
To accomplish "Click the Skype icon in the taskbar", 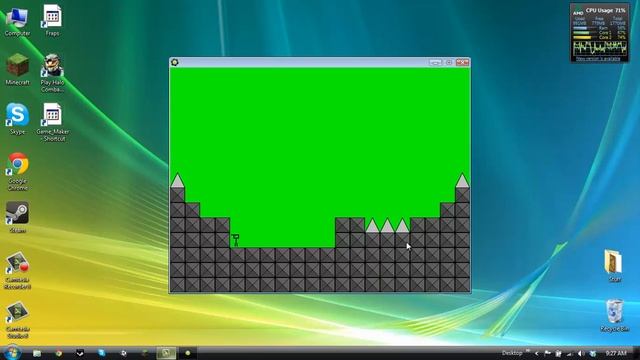I will 101,353.
